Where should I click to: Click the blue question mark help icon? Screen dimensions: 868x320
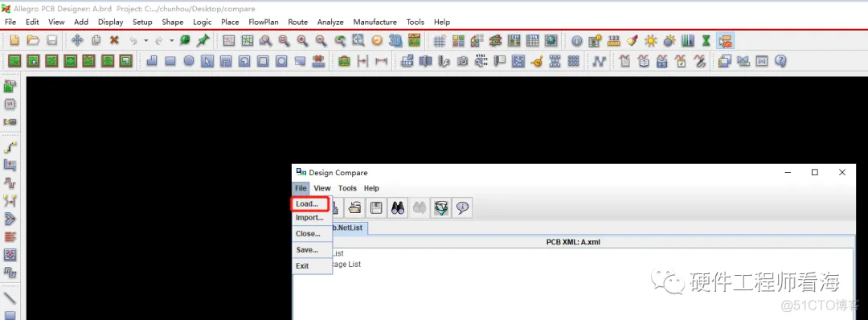780,61
